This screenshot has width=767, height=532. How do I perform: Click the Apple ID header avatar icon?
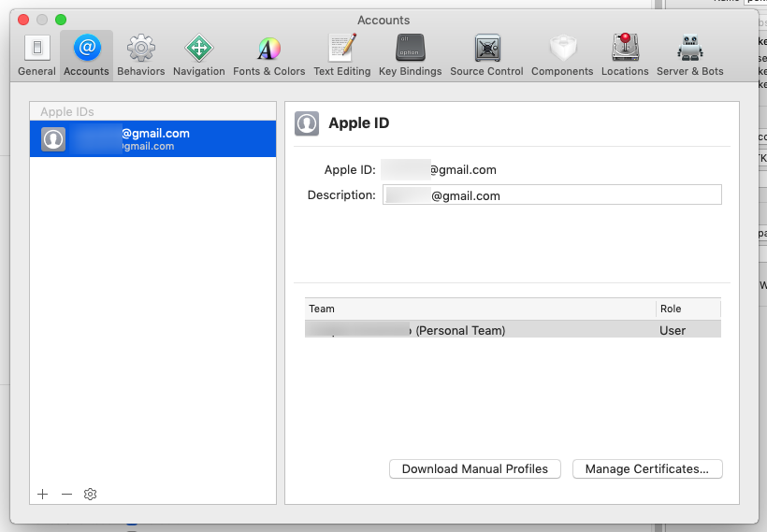[307, 123]
